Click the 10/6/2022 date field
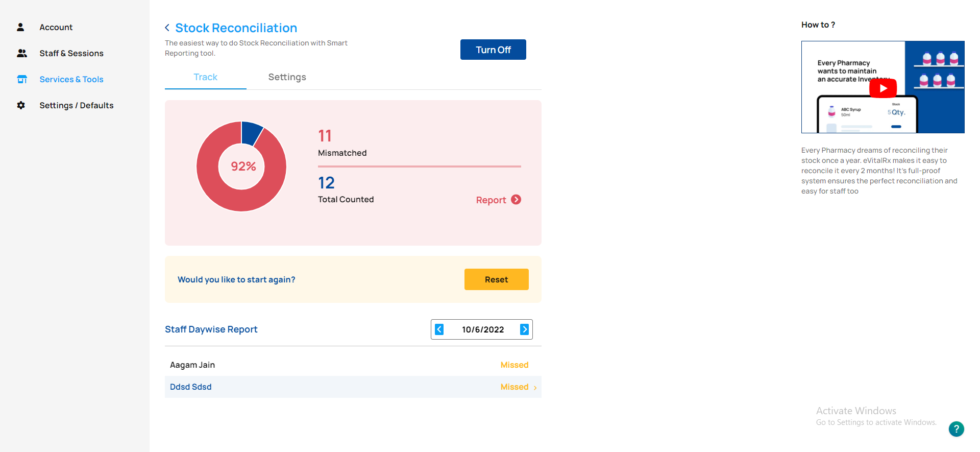The image size is (980, 452). (482, 329)
